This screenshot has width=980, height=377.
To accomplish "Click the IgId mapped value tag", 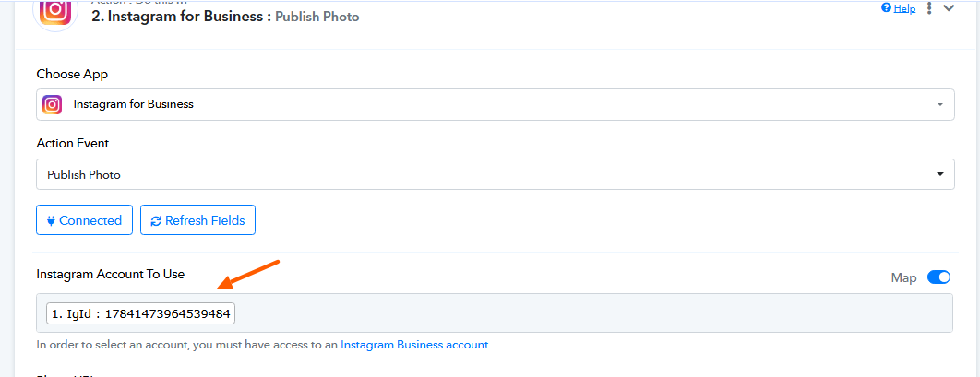I will 141,314.
